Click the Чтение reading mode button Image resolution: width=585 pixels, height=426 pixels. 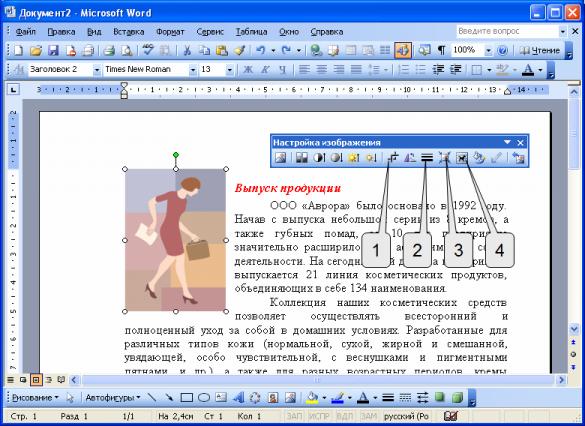(x=541, y=50)
